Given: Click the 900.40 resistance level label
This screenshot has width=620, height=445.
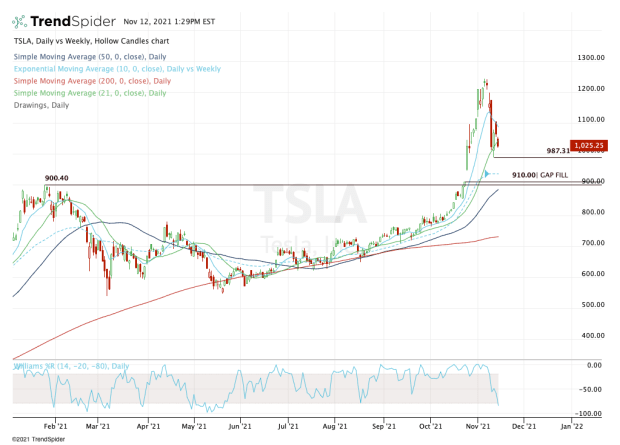Looking at the screenshot, I should click(56, 178).
